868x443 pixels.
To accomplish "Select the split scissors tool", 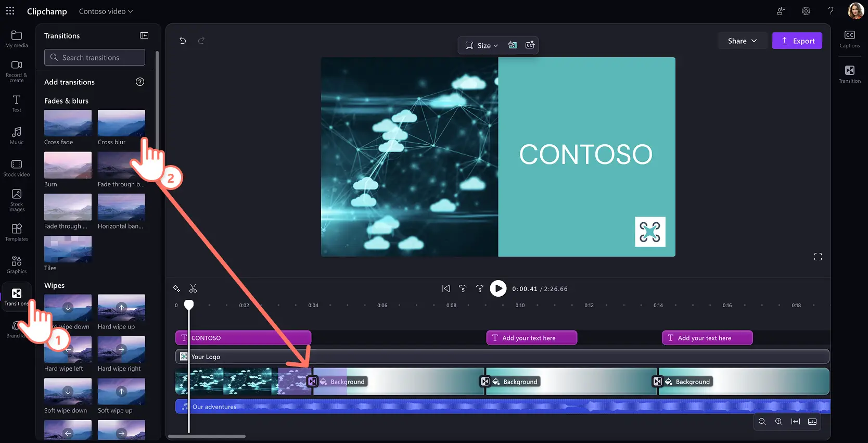I will point(193,288).
